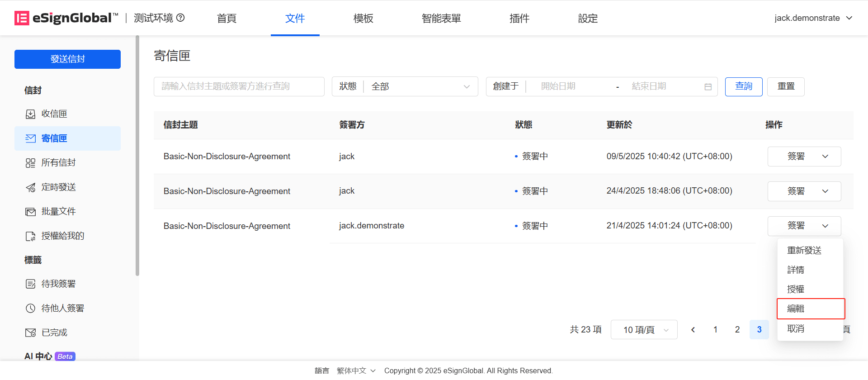The height and width of the screenshot is (380, 868).
Task: Switch to the 文件 tab
Action: [295, 18]
